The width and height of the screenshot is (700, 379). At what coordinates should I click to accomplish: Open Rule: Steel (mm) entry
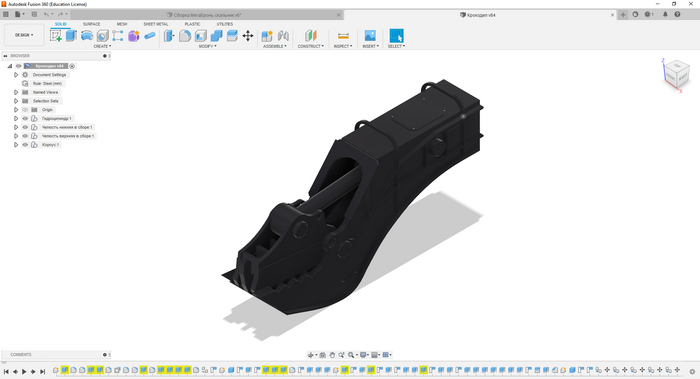point(47,83)
